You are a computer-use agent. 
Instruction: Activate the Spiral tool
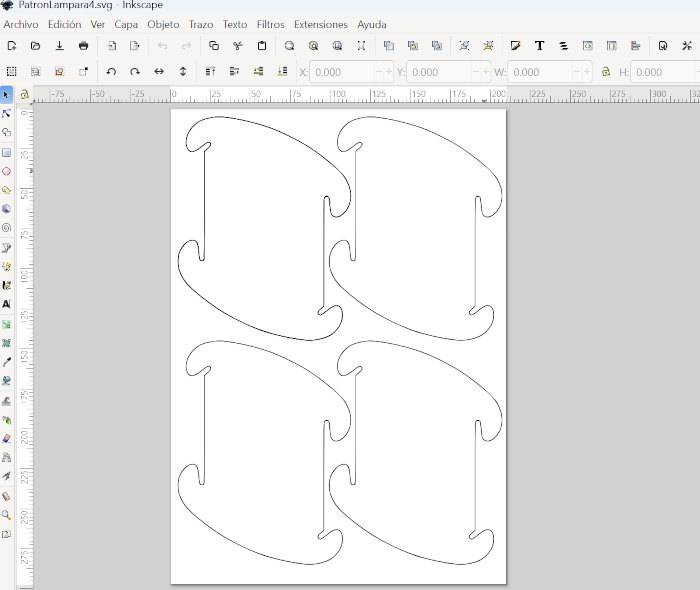pyautogui.click(x=7, y=227)
